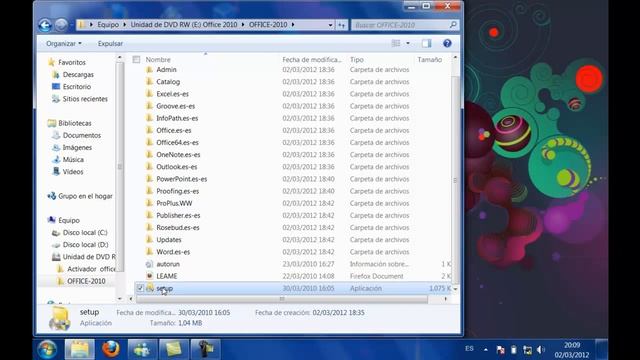The width and height of the screenshot is (640, 360).
Task: Select the Updates folder icon
Action: [149, 240]
